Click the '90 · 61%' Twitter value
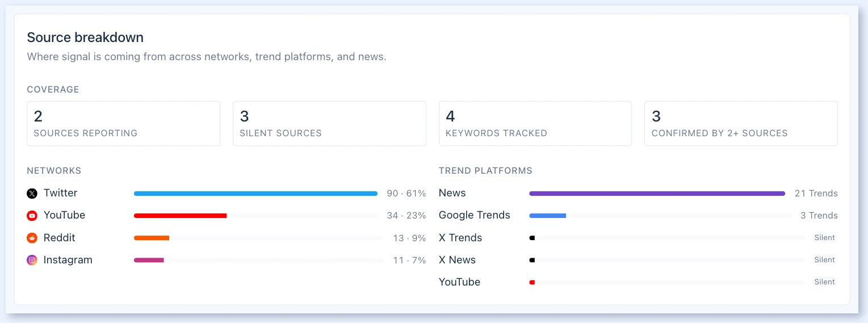 pos(406,194)
